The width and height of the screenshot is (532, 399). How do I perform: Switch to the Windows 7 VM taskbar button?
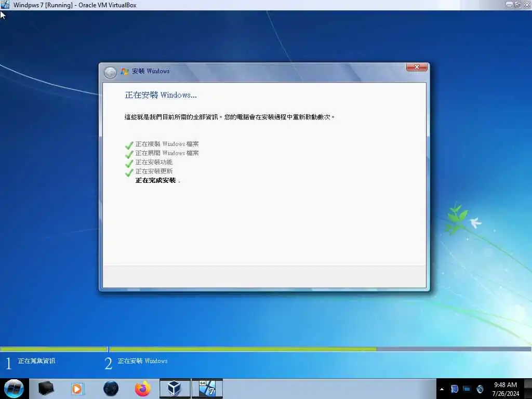coord(207,389)
